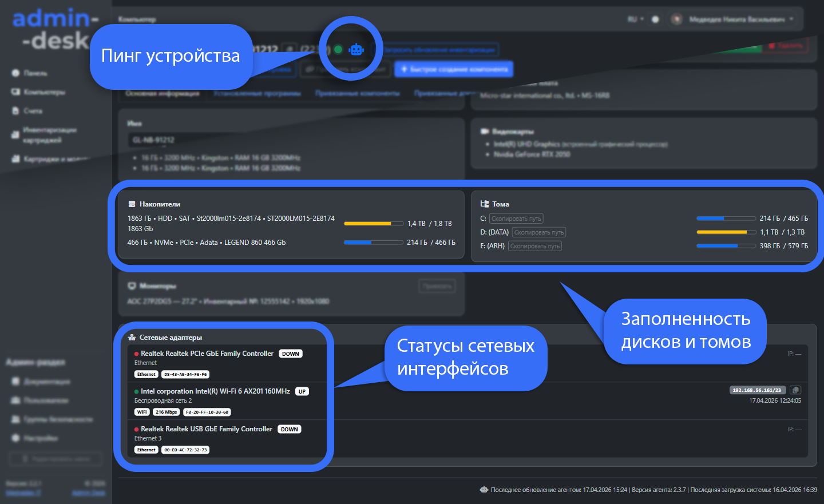Screen dimensions: 824x504
Task: Click the Тома volumes panel icon
Action: coord(484,204)
